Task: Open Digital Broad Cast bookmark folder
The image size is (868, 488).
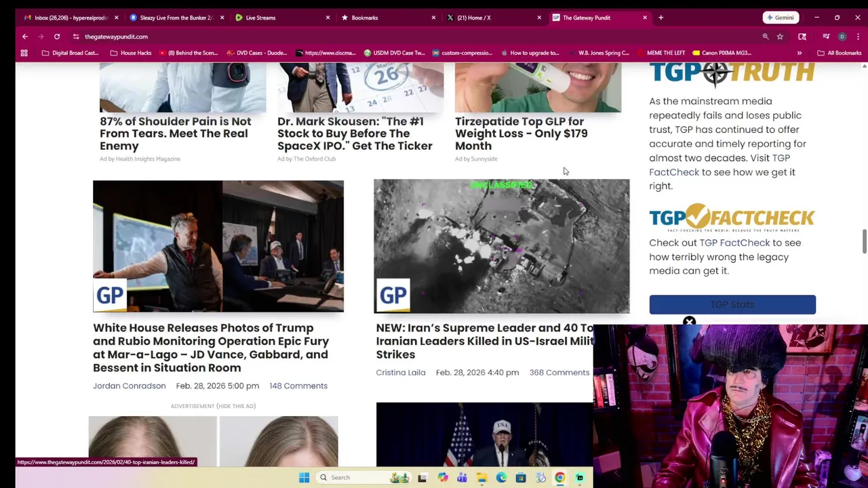Action: (x=70, y=53)
